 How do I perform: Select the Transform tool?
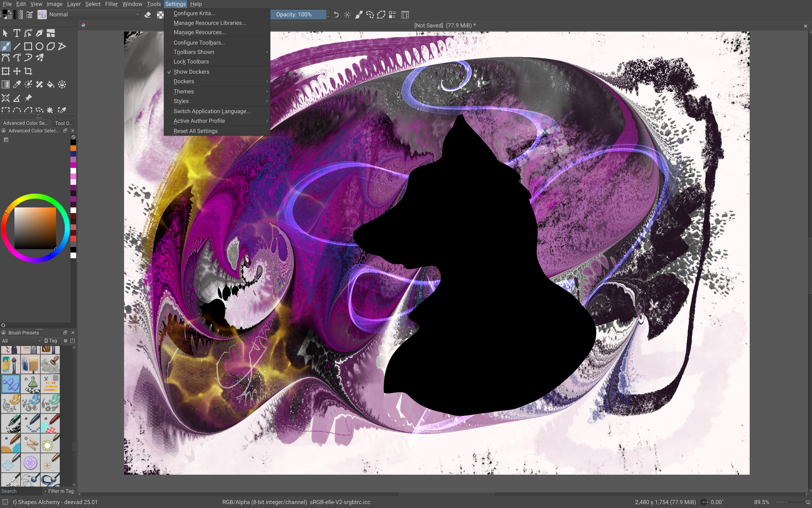point(6,71)
